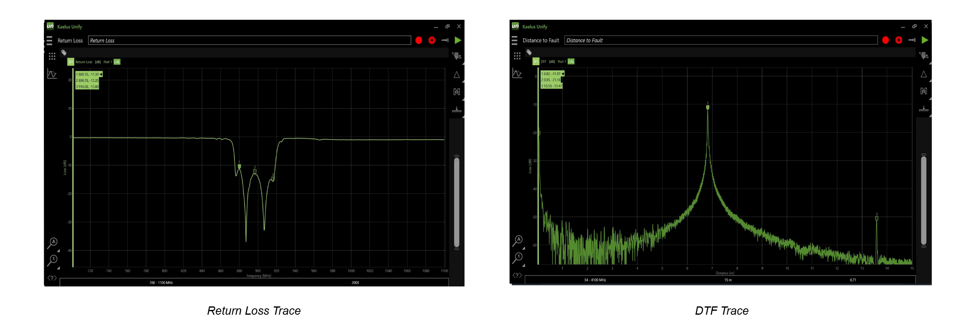Open dot grid icon in Return Loss window
980x323 pixels.
coord(52,56)
